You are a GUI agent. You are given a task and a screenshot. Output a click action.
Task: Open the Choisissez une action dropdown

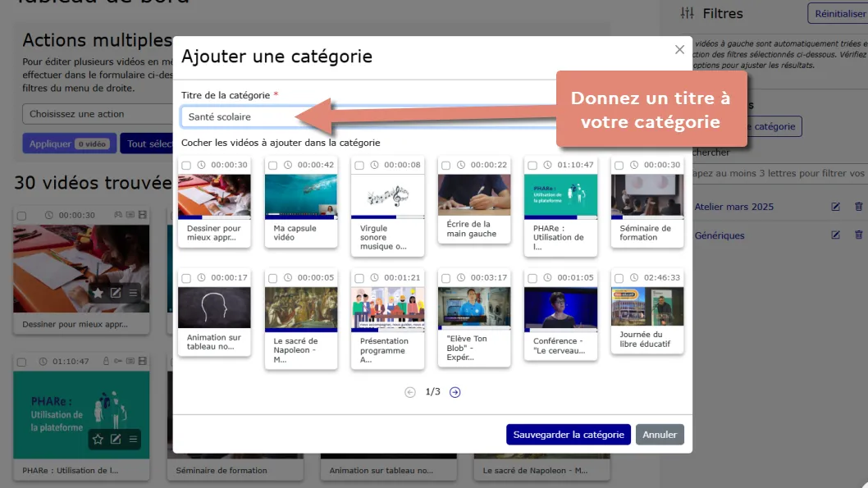coord(98,114)
